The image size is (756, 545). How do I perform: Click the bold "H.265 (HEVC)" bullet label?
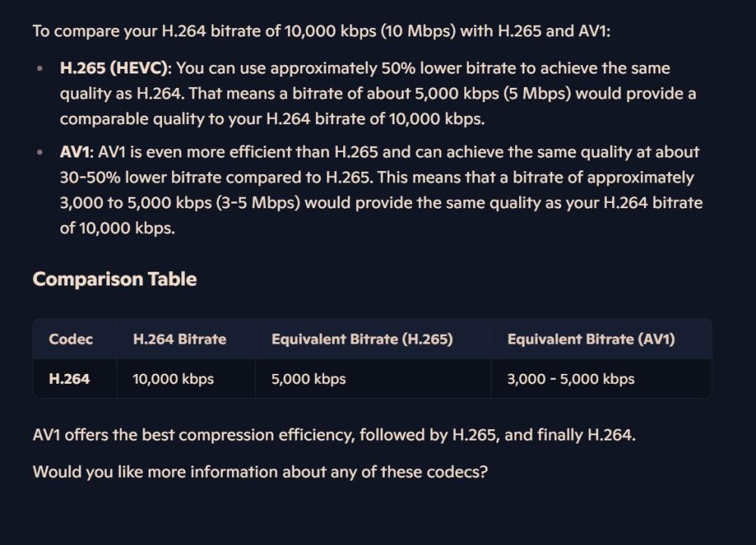[x=115, y=68]
